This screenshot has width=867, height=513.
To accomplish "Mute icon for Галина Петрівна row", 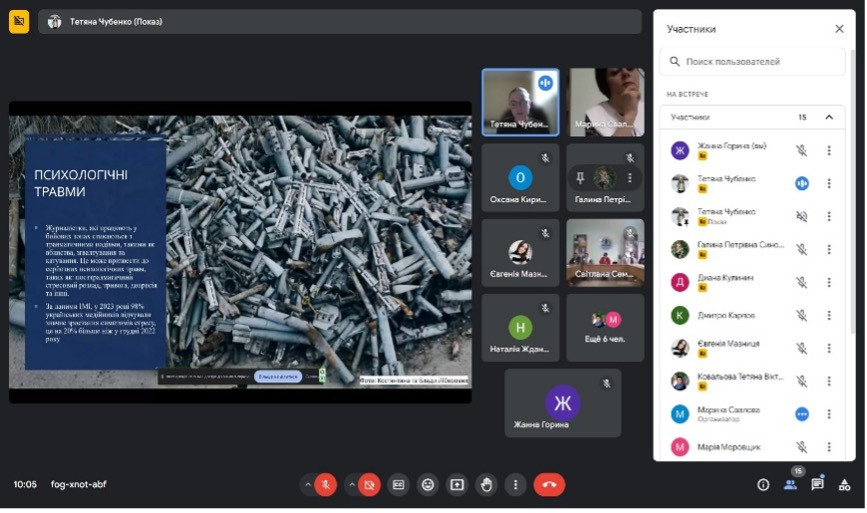I will pyautogui.click(x=801, y=249).
